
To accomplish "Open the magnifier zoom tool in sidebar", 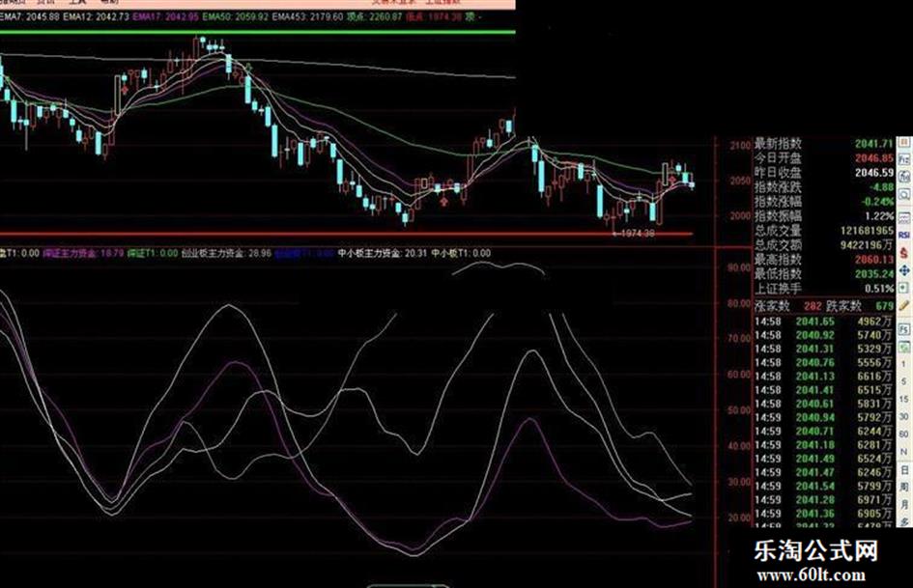I will (904, 194).
